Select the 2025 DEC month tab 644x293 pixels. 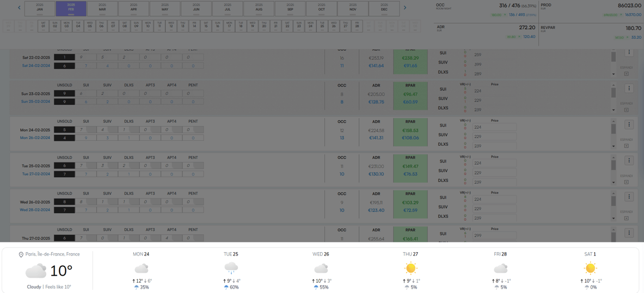384,8
